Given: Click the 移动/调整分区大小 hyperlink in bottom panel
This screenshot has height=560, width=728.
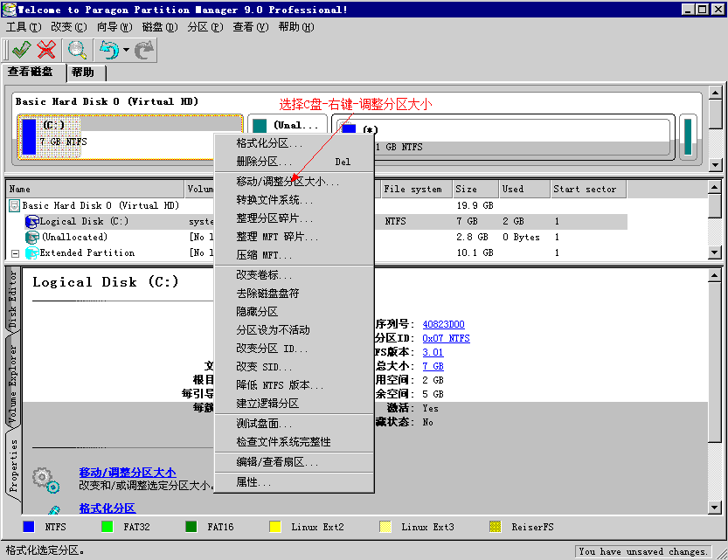Looking at the screenshot, I should 127,472.
